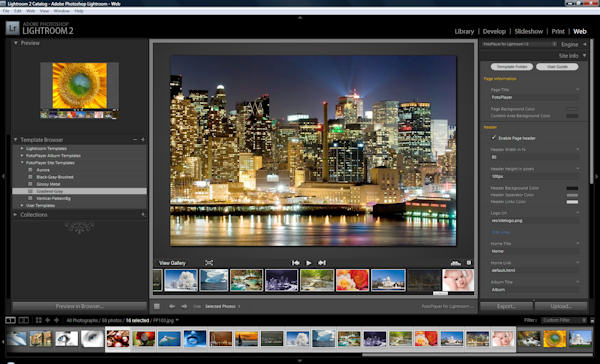Skip to previous photo in gallery
600x364 pixels.
[295, 263]
